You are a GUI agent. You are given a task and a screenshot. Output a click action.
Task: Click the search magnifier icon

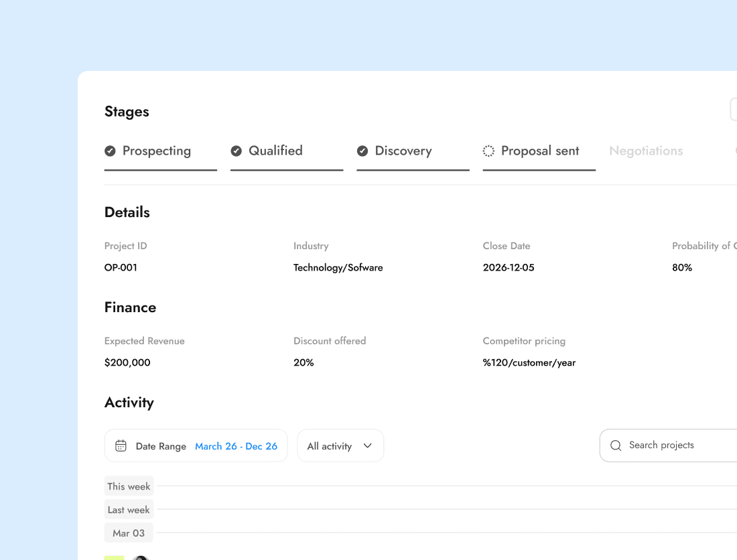[616, 445]
